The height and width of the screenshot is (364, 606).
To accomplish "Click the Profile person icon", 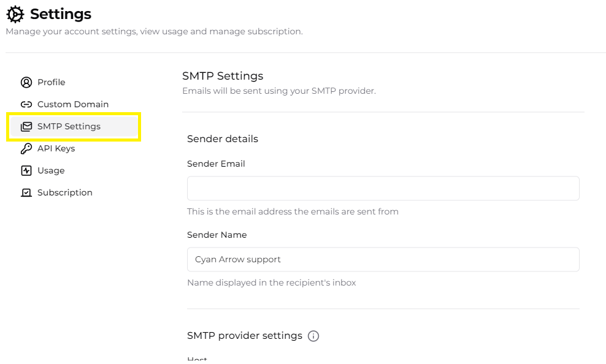I will pyautogui.click(x=26, y=82).
